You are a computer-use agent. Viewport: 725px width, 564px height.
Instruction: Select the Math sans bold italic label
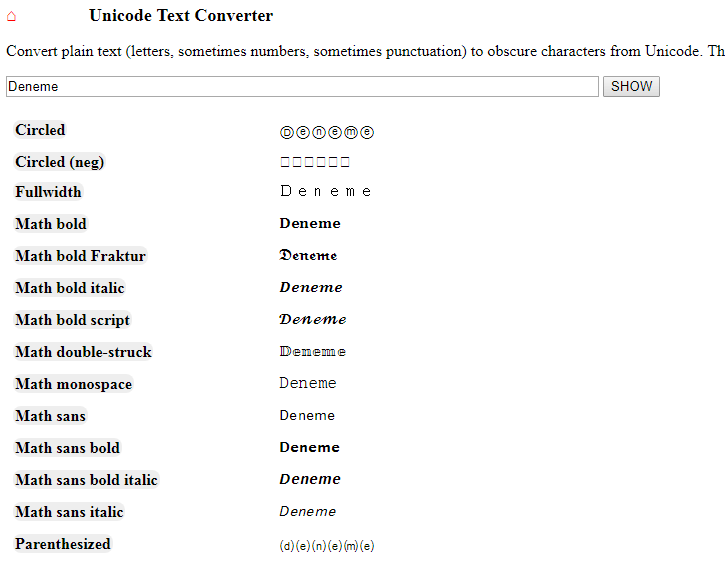(86, 480)
